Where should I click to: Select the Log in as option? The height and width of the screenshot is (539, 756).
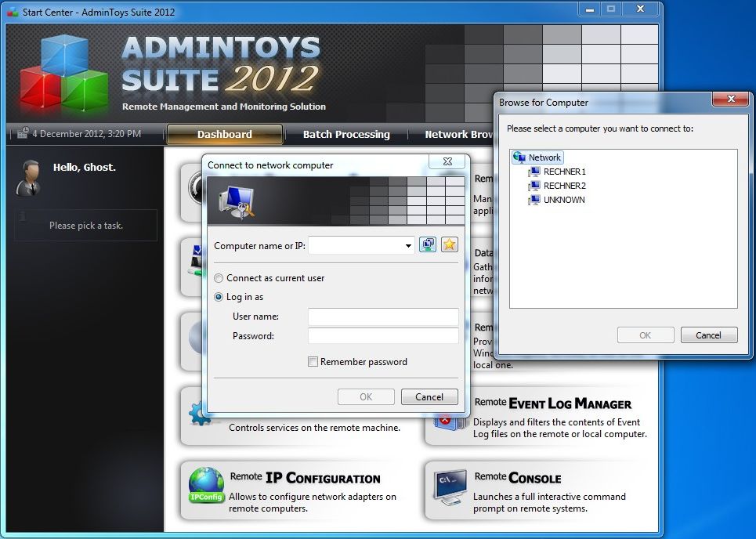tap(239, 297)
